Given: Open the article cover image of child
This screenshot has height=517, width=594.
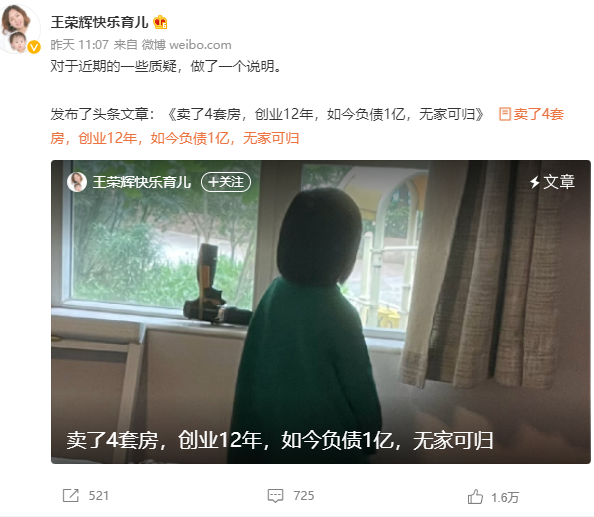Looking at the screenshot, I should [x=320, y=311].
